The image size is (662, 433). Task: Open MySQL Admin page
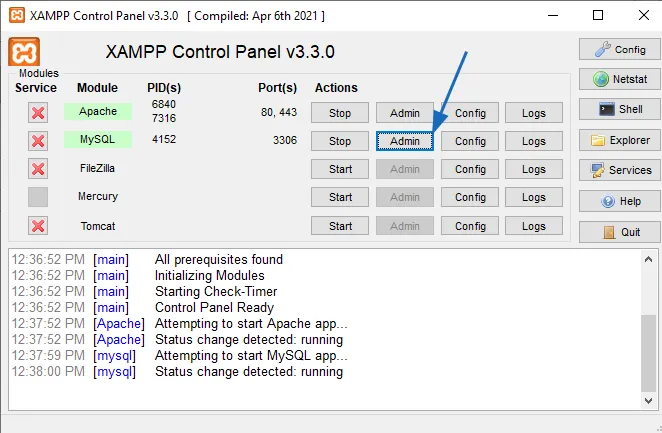coord(405,141)
